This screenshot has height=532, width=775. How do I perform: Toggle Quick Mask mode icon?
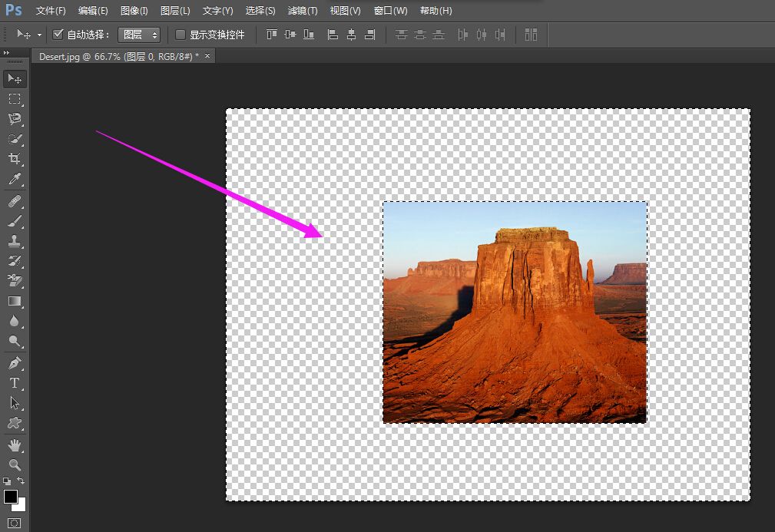tap(15, 523)
